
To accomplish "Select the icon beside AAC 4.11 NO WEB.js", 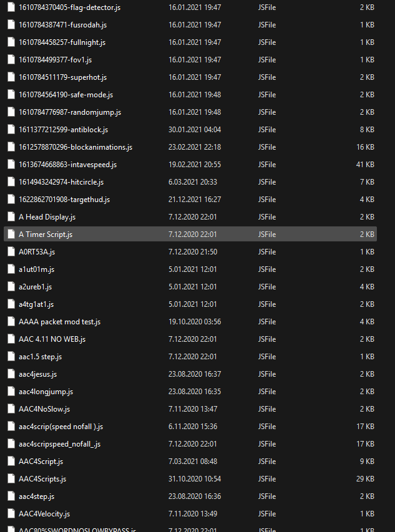I will (x=11, y=339).
